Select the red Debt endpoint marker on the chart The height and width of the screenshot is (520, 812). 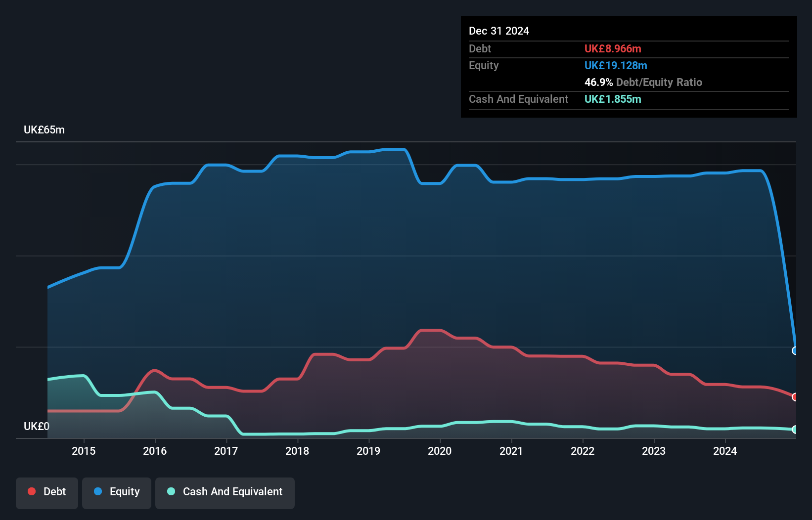[795, 397]
